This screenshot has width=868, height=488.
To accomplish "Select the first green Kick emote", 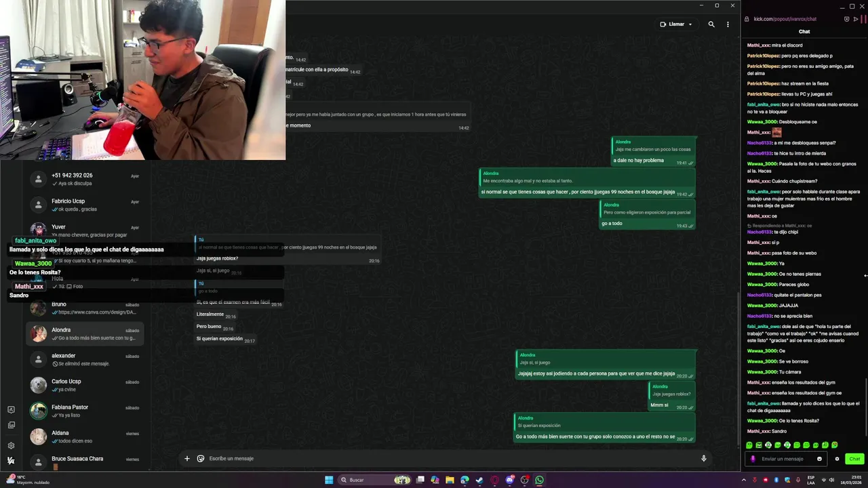I will click(x=749, y=445).
